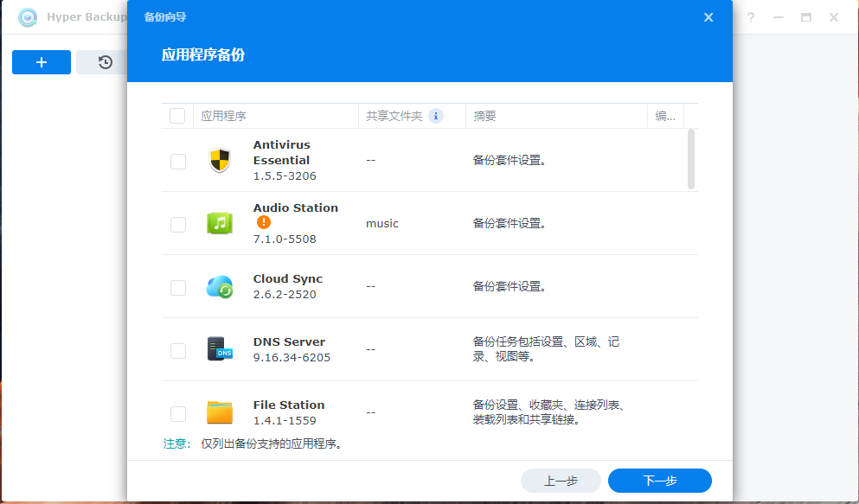
Task: Click the help question mark in Hyper Backup window
Action: tap(751, 17)
